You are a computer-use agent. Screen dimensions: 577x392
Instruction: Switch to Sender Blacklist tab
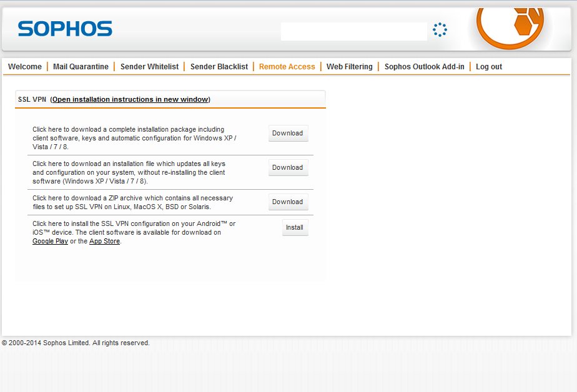tap(219, 67)
